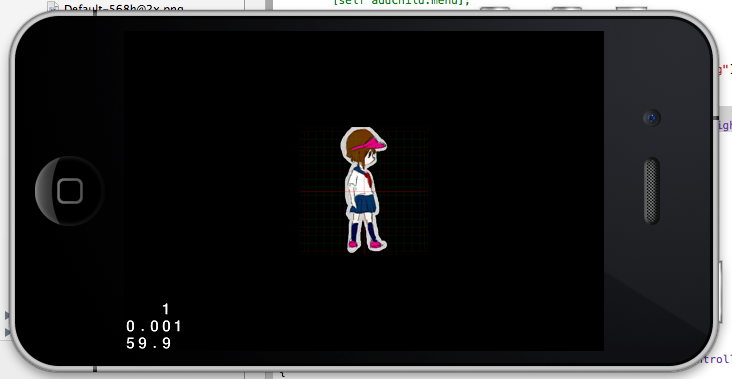Click the frame time value 0.001
This screenshot has height=379, width=732.
[x=154, y=326]
